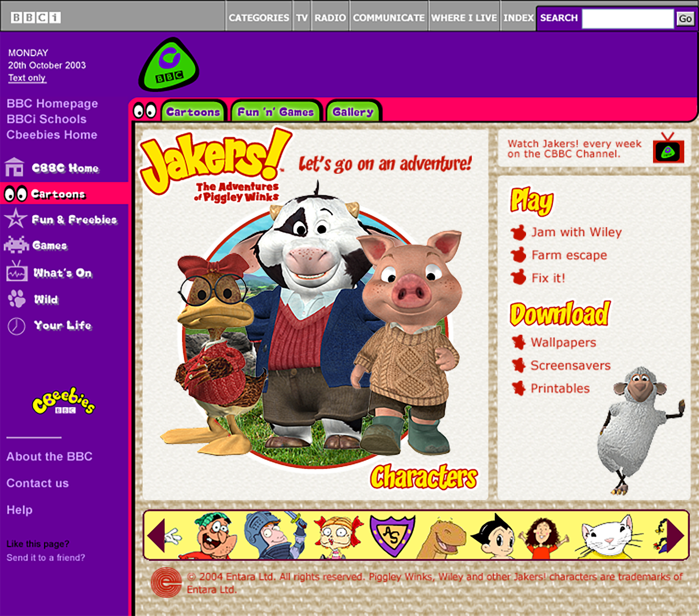Click the star icon for Fun & Freebies

click(x=16, y=219)
